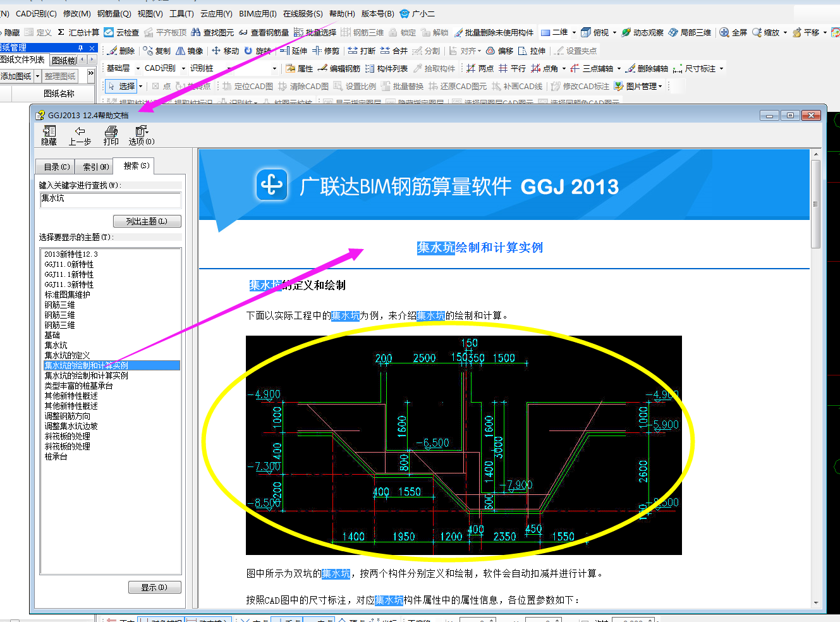This screenshot has width=840, height=622.
Task: Click 批量删除未使用构件 tool
Action: click(x=494, y=32)
